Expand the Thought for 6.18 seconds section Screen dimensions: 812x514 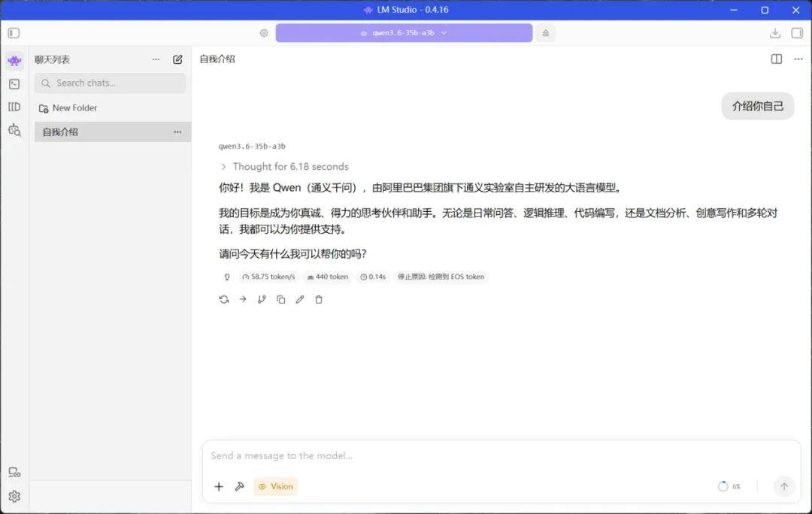tap(284, 167)
